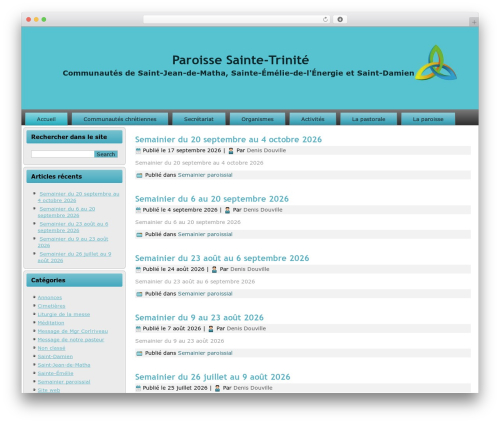500x423 pixels.
Task: Open the Non classé category
Action: point(51,348)
